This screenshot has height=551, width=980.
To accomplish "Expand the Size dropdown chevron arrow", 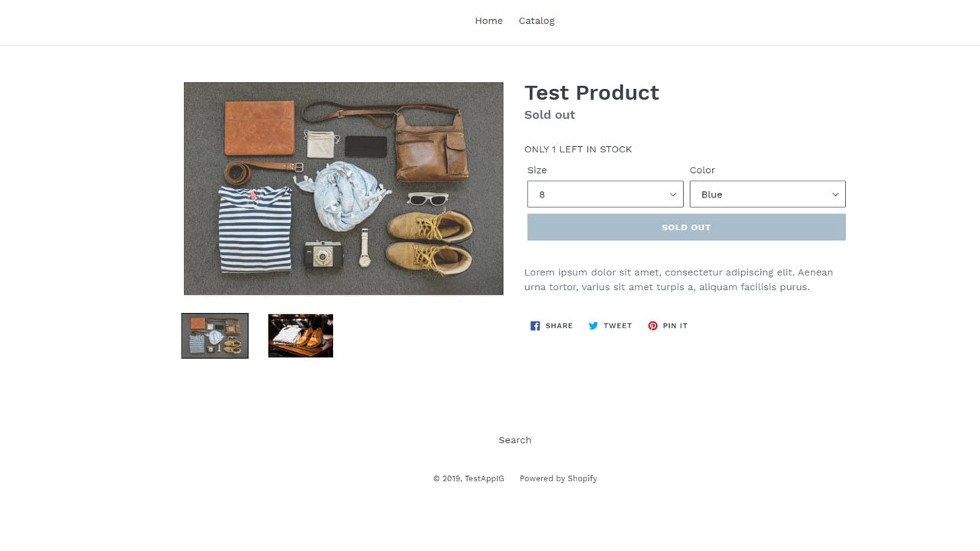I will (673, 194).
